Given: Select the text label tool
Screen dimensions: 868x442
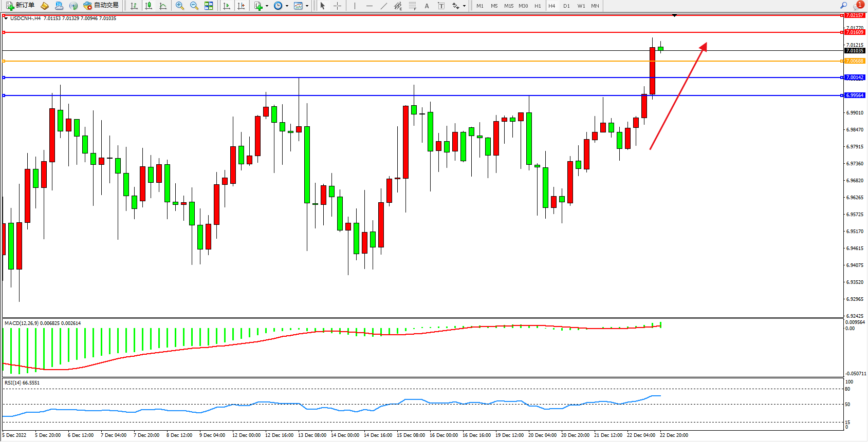Looking at the screenshot, I should tap(441, 6).
